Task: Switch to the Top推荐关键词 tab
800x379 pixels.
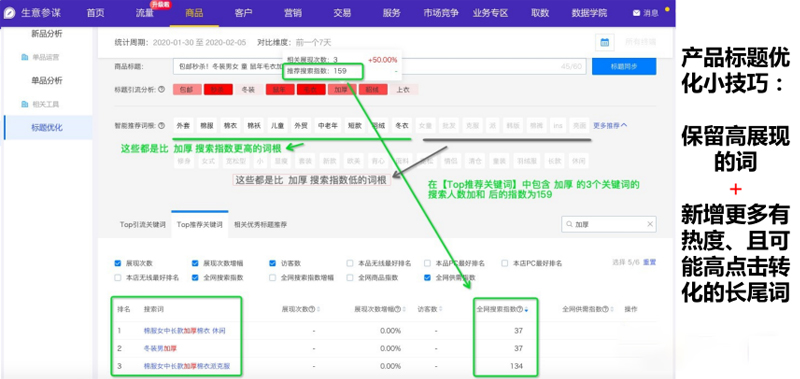Action: (x=199, y=224)
